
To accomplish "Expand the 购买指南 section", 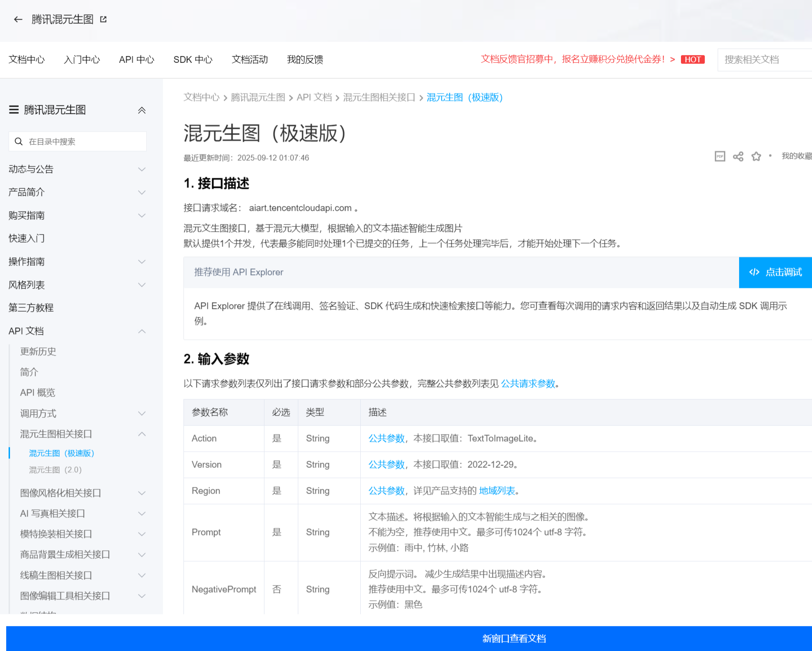I will (x=142, y=216).
